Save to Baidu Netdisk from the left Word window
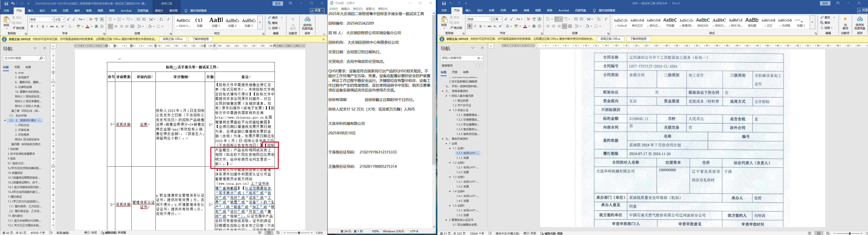The image size is (868, 235). coord(307,24)
